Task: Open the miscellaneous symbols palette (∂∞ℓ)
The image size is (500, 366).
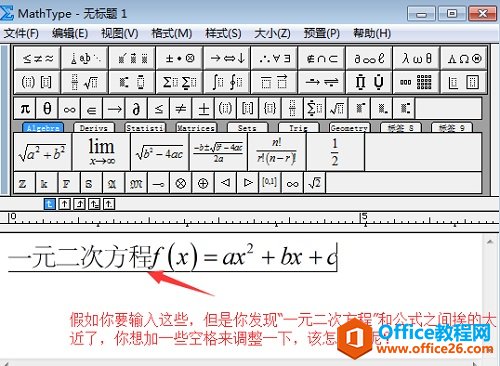Action: [x=369, y=59]
